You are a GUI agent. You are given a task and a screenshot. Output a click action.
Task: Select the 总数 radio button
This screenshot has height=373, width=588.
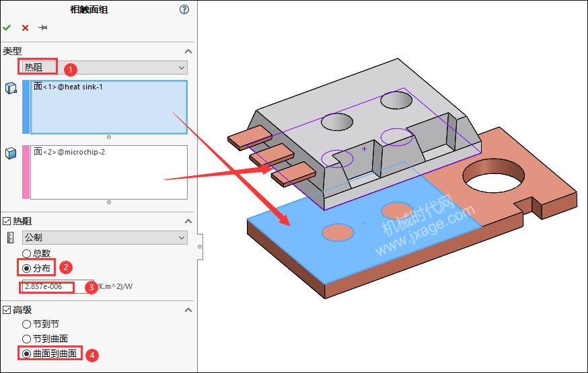coord(26,253)
